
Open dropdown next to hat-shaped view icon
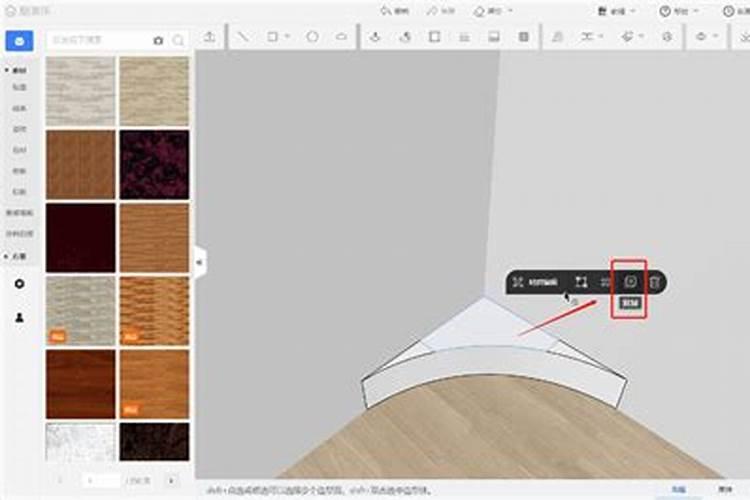[x=716, y=36]
